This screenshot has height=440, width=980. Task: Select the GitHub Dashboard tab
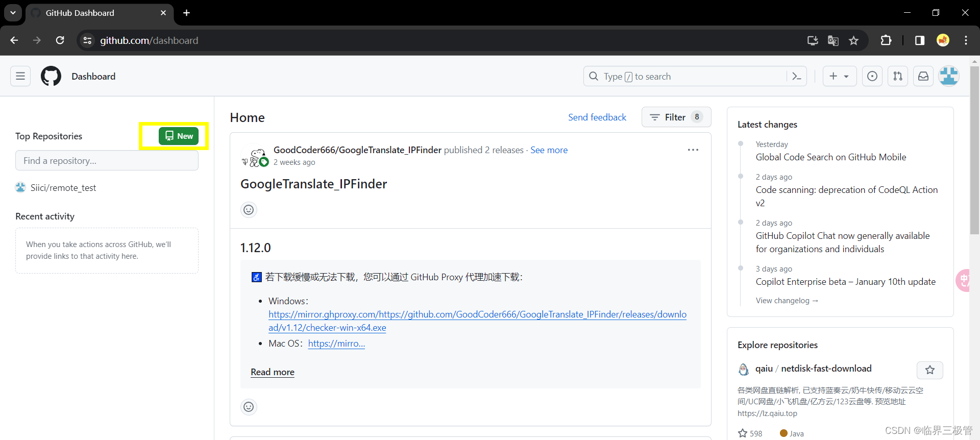click(x=100, y=13)
